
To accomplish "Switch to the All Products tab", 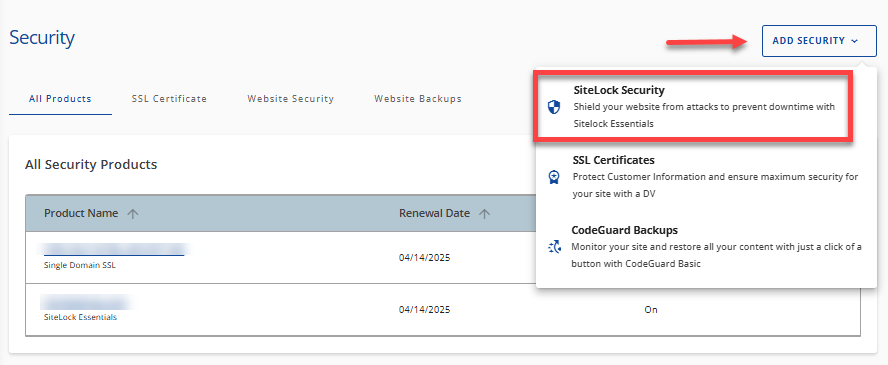I will [60, 98].
